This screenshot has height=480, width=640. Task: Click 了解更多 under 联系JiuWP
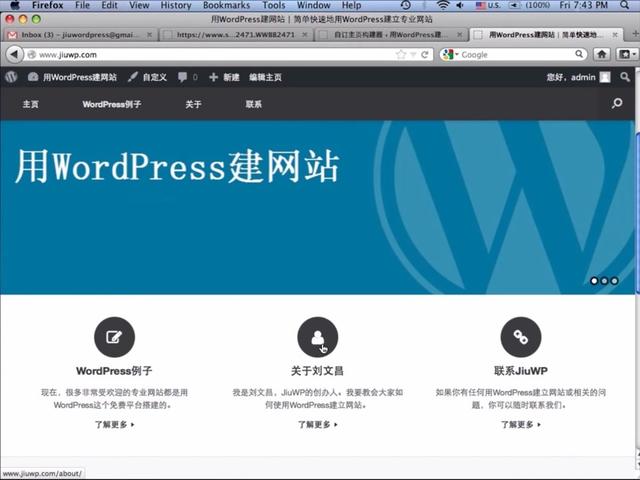521,424
